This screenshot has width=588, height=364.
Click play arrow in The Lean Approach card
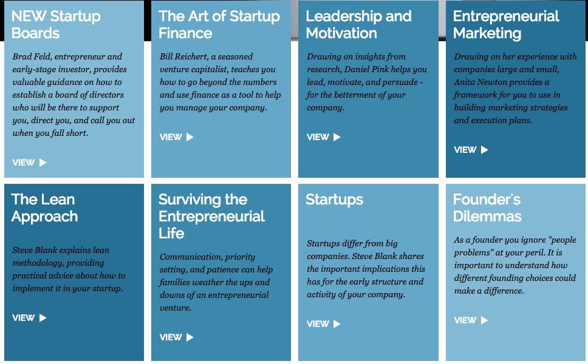click(43, 318)
